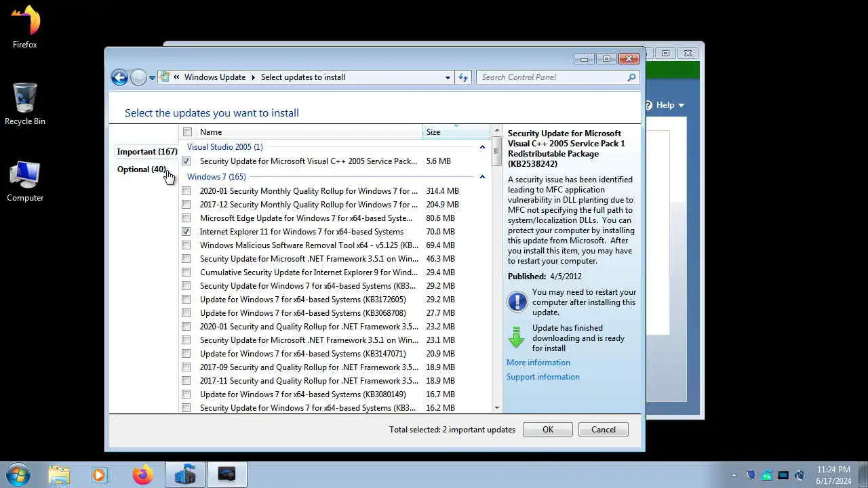Collapse the Windows 7 (165) group

(x=482, y=177)
